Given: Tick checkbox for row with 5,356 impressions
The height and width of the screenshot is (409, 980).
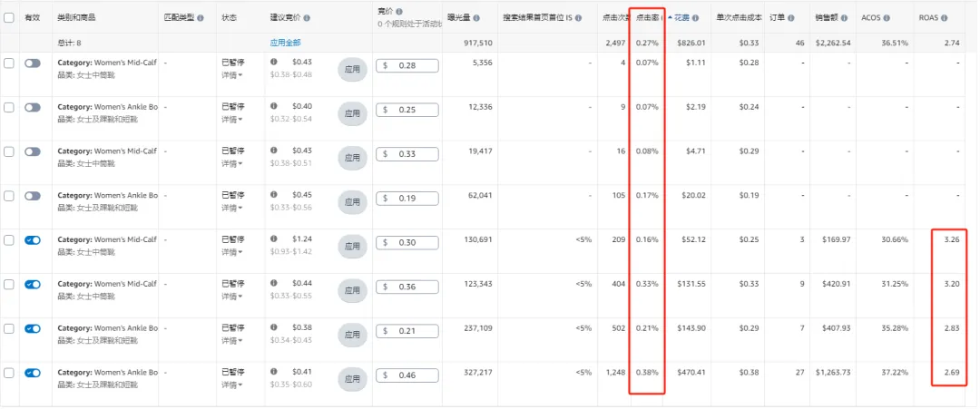Looking at the screenshot, I should [9, 63].
